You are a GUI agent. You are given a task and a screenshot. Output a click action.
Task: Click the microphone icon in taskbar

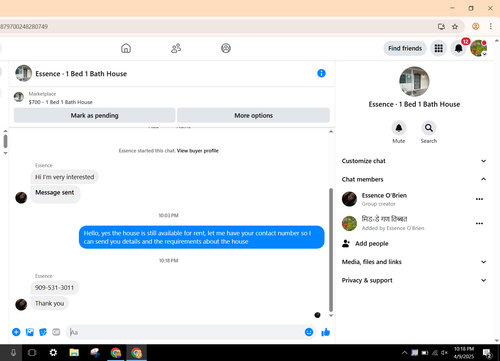tap(13, 353)
